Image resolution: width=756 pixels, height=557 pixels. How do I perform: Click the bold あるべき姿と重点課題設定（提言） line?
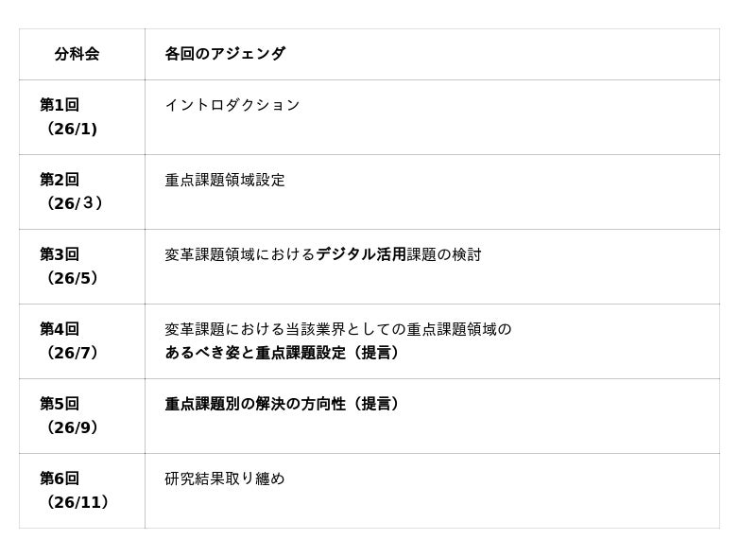point(283,353)
